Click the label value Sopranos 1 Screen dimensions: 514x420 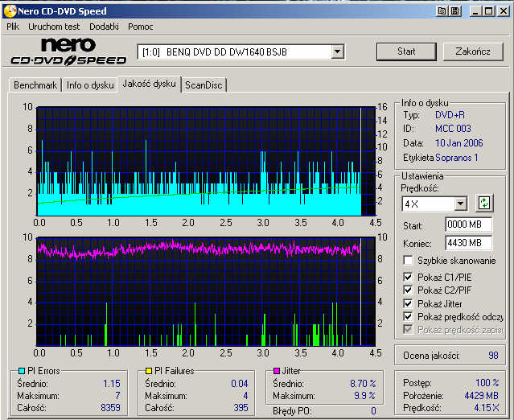(457, 158)
